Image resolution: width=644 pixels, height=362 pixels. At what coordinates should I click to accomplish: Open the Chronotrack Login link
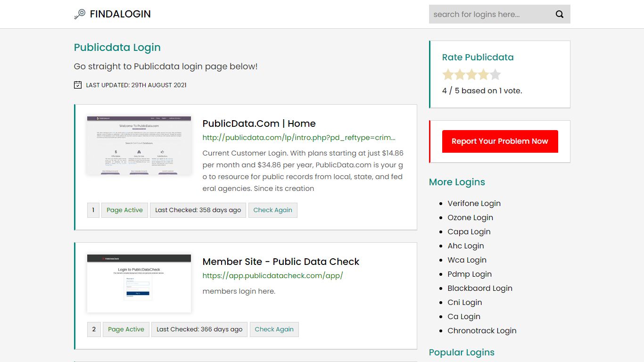click(482, 331)
